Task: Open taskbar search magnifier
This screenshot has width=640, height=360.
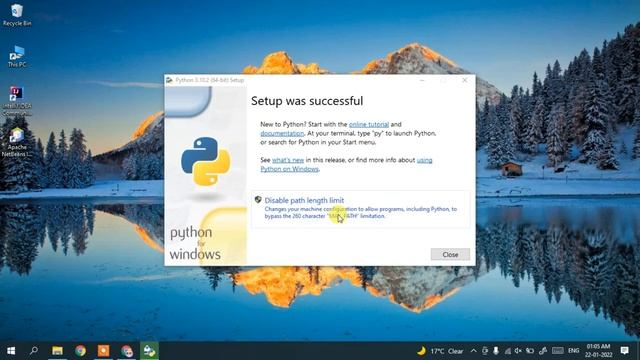Action: click(x=34, y=351)
